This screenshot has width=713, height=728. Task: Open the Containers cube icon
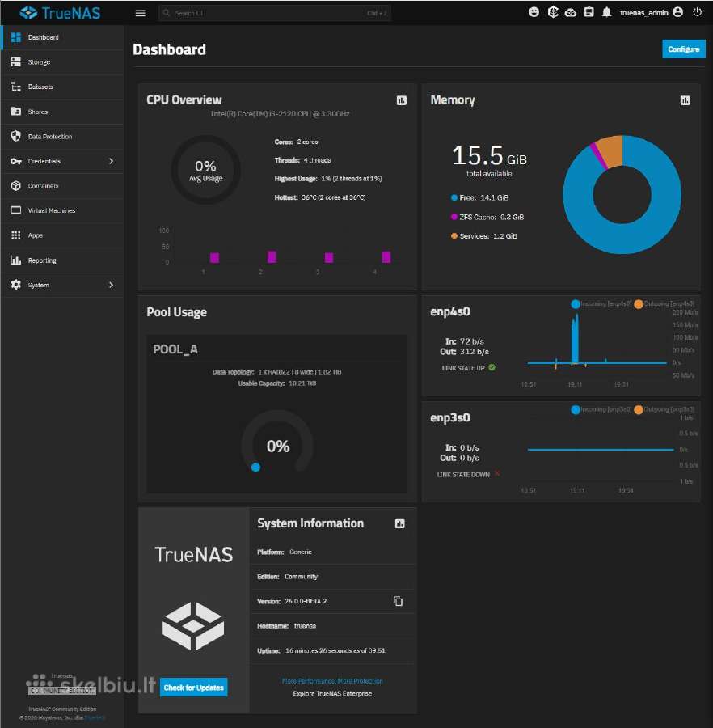coord(16,186)
